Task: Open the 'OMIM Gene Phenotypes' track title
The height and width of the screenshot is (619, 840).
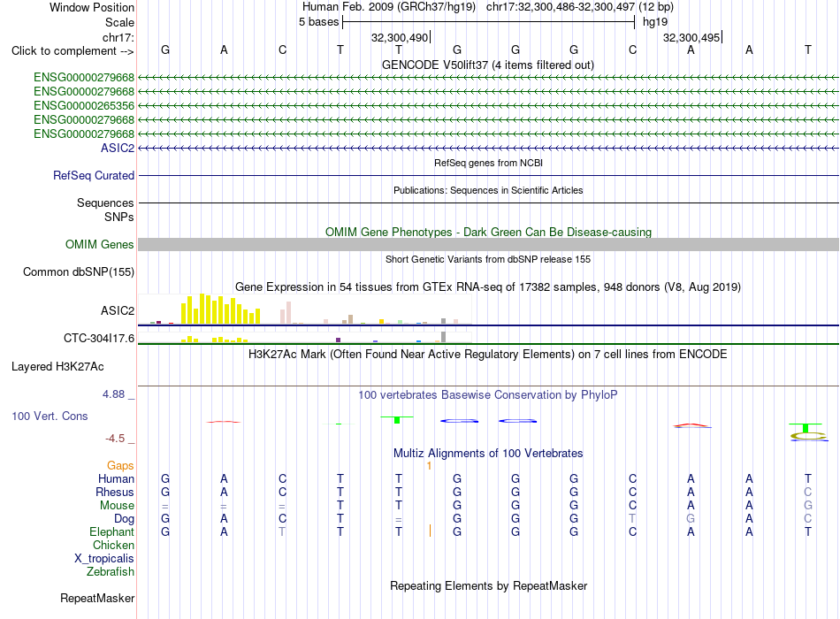Action: pyautogui.click(x=488, y=232)
